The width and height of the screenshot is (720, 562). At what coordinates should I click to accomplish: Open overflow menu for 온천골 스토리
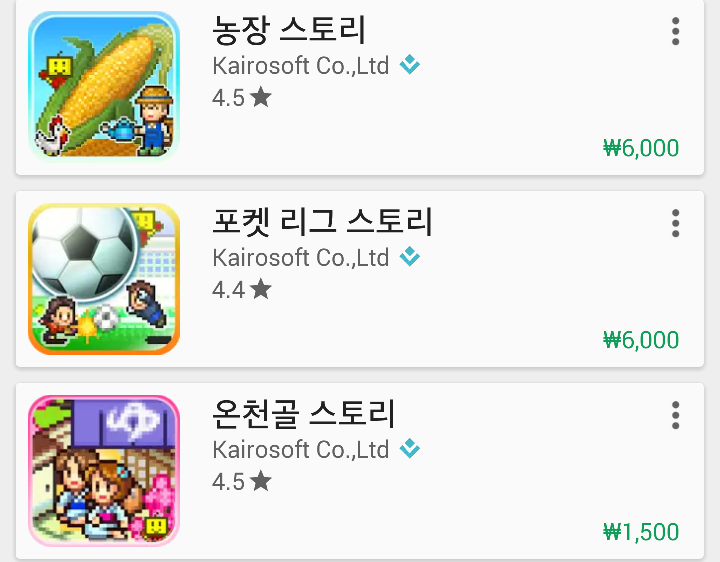click(675, 415)
